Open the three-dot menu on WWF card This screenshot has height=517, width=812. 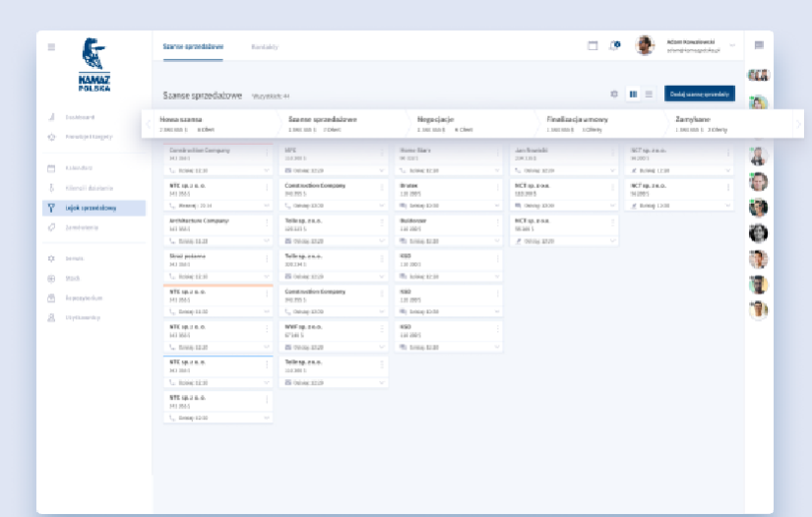point(382,329)
